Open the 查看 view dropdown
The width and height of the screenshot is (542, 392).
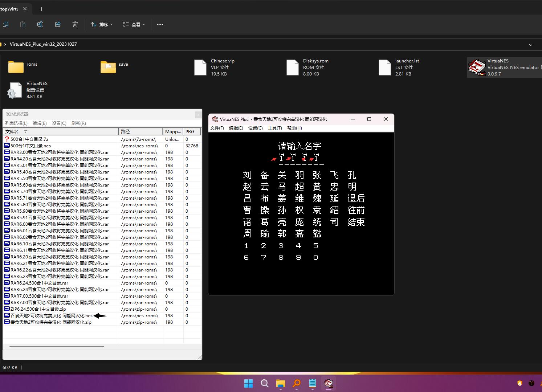tap(134, 24)
